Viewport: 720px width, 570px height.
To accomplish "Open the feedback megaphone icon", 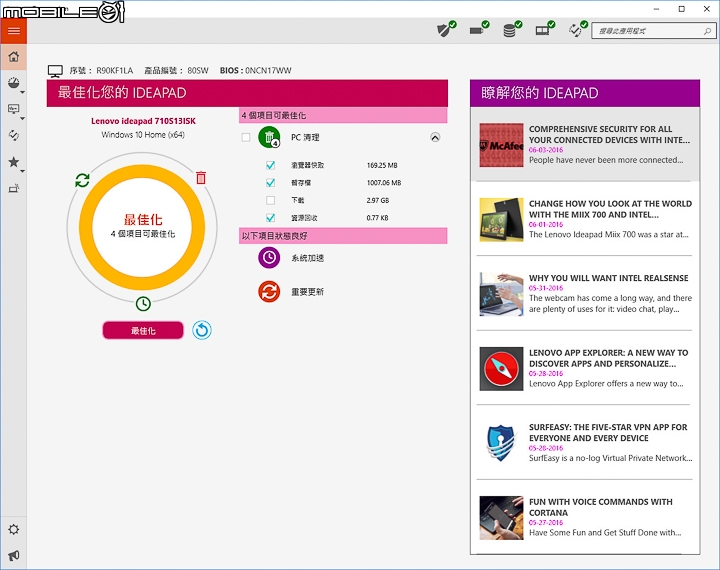I will coord(14,555).
